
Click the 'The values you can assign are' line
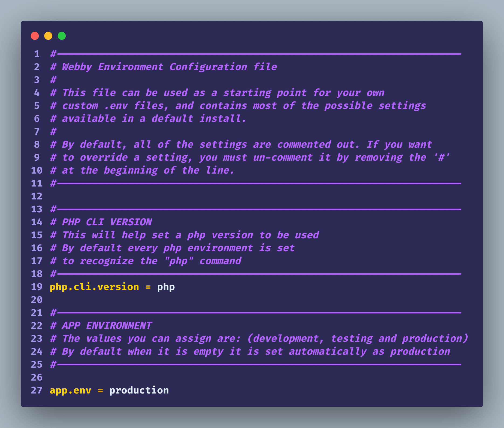[x=259, y=339]
